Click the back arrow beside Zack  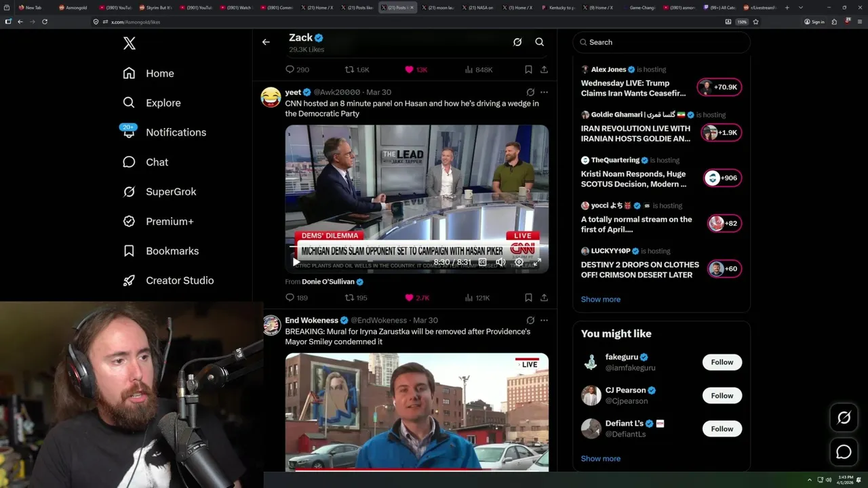tap(266, 42)
